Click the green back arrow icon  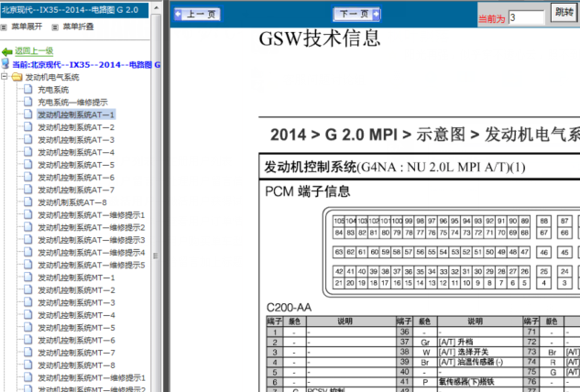[7, 51]
